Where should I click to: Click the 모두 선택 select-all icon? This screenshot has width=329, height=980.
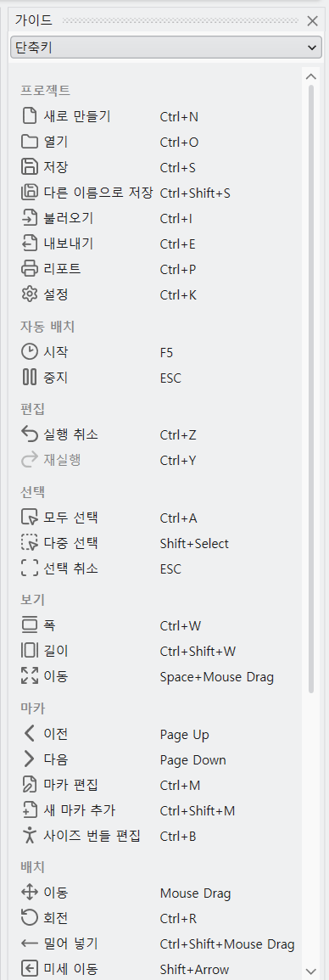[30, 518]
